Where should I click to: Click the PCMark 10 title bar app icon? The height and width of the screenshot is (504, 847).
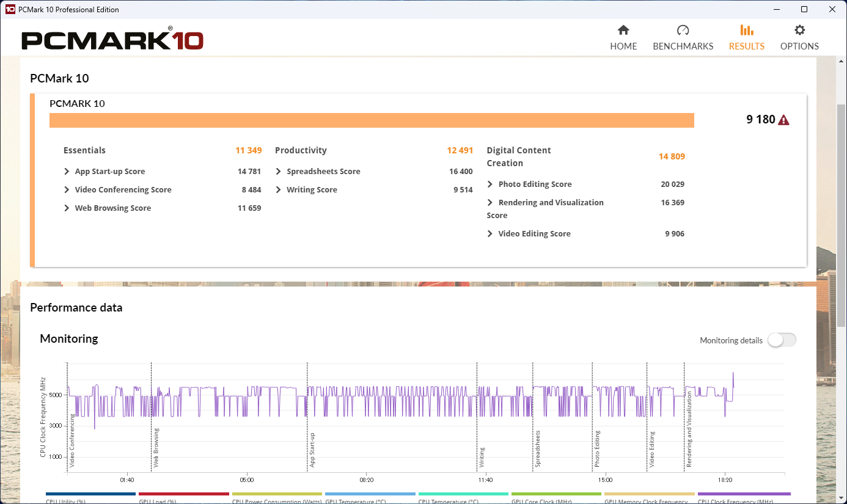[10, 9]
